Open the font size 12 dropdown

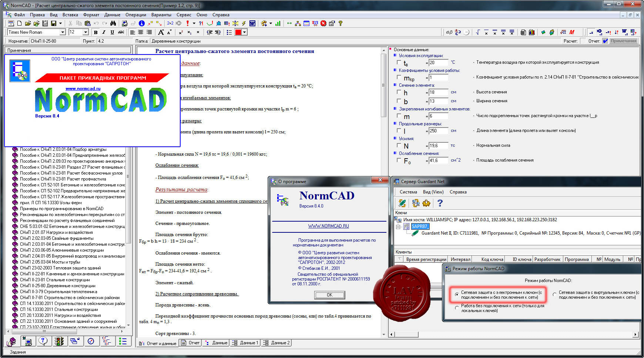click(85, 32)
